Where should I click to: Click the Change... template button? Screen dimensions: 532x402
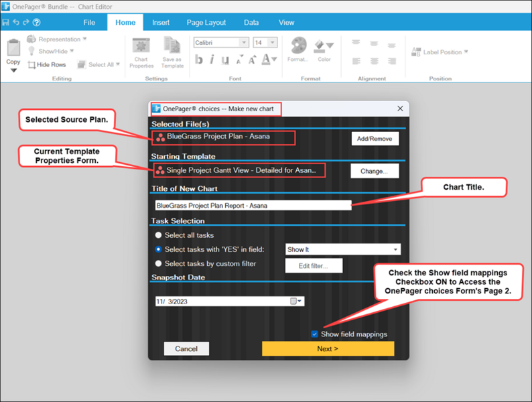(375, 171)
